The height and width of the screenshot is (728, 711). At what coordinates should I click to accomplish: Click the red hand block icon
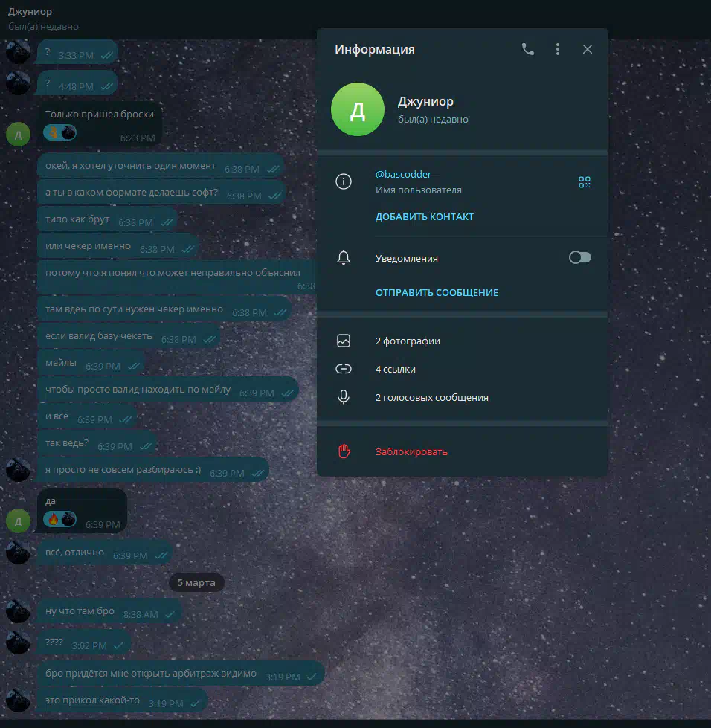(x=344, y=451)
